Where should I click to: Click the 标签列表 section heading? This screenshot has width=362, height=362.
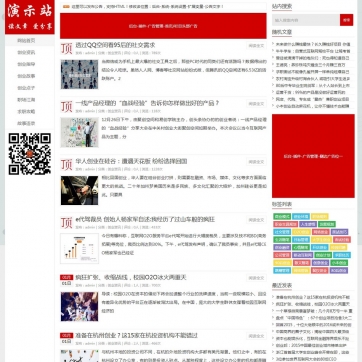pyautogui.click(x=282, y=204)
